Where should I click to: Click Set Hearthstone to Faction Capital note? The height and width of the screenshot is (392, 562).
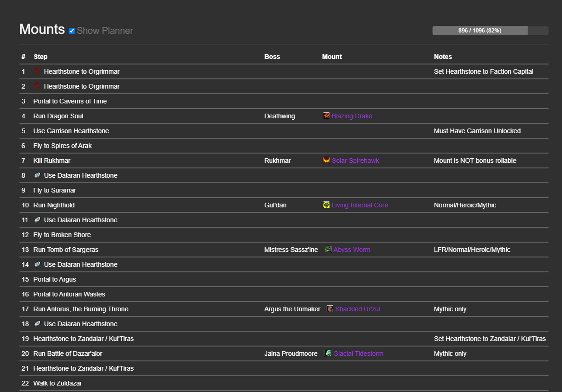(x=484, y=71)
